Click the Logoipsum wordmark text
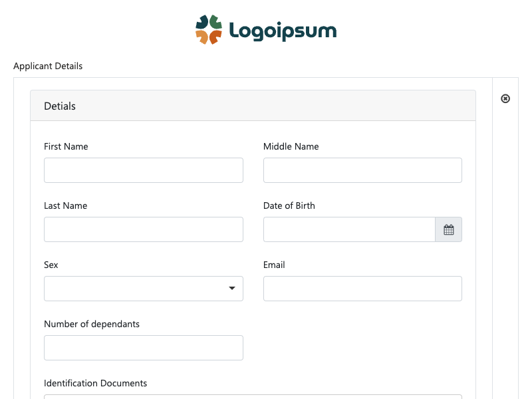Image resolution: width=532 pixels, height=399 pixels. [283, 31]
